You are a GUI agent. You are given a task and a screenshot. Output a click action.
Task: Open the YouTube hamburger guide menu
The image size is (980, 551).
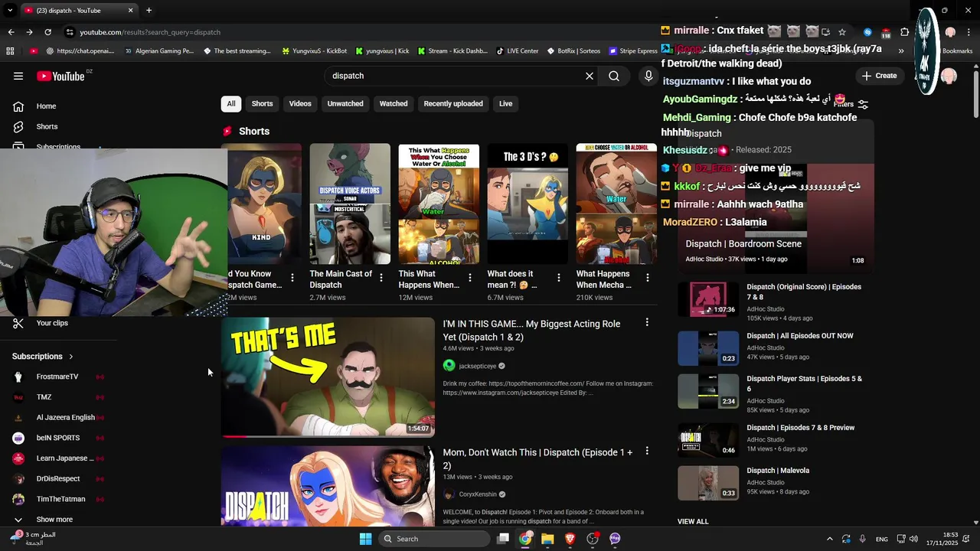[18, 76]
